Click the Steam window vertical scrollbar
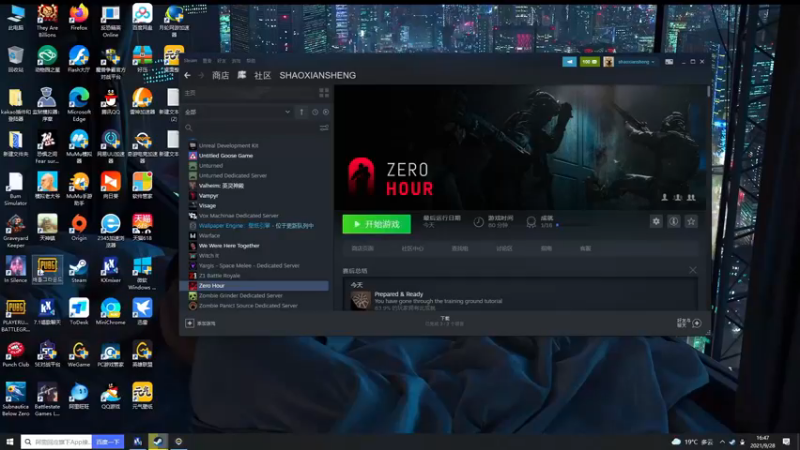The image size is (800, 450). (709, 92)
